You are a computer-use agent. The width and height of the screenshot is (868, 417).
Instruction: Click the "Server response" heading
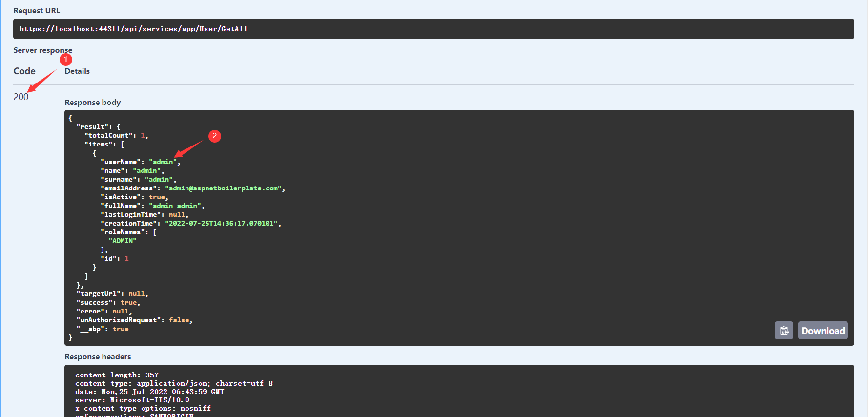coord(42,50)
